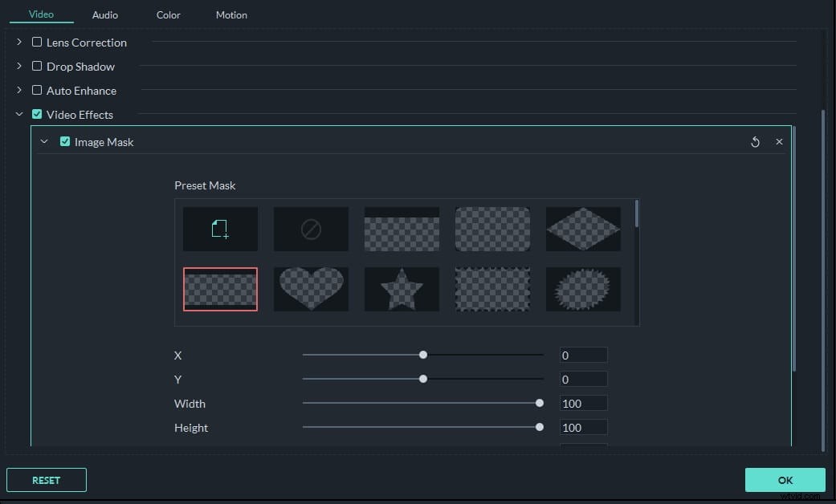
Task: Expand the Auto Enhance settings
Action: [18, 90]
